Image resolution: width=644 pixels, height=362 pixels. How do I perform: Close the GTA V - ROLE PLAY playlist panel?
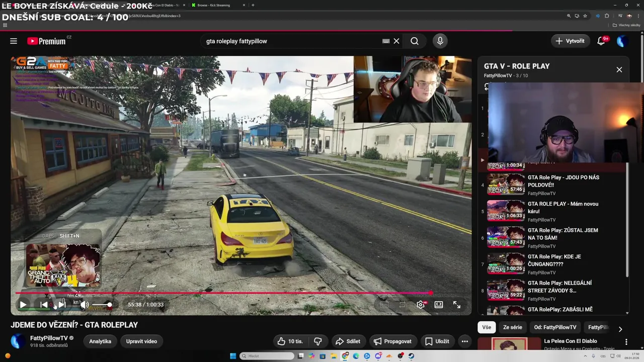[x=619, y=70]
